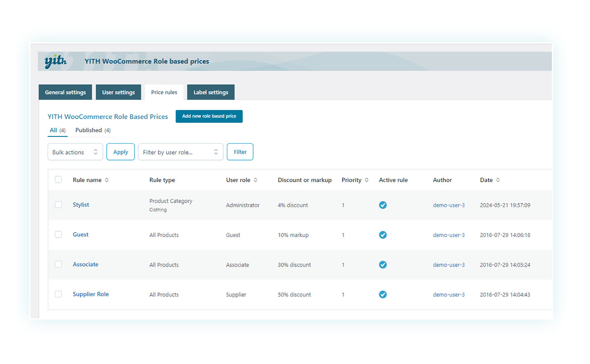Tick the checkbox for Stylist rule
This screenshot has width=590, height=364.
[58, 204]
